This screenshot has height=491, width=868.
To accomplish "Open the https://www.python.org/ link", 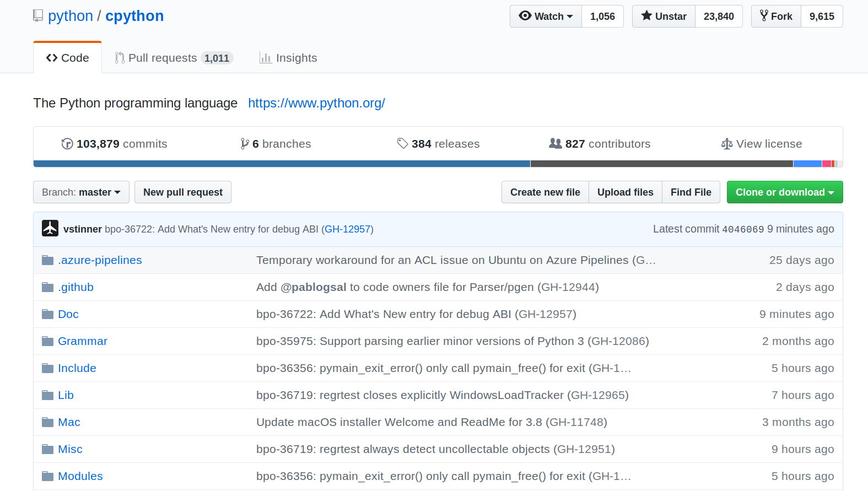I will (316, 103).
